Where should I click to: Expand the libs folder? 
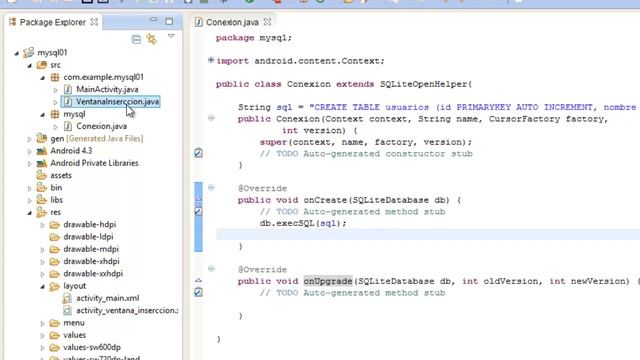coord(30,200)
